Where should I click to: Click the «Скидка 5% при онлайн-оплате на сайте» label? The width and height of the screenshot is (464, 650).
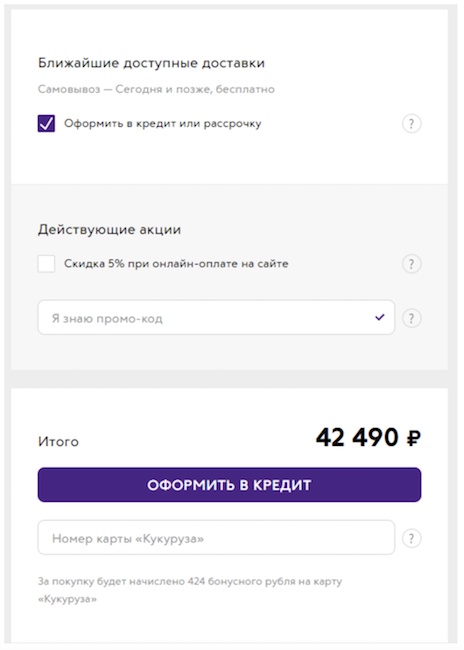point(176,264)
